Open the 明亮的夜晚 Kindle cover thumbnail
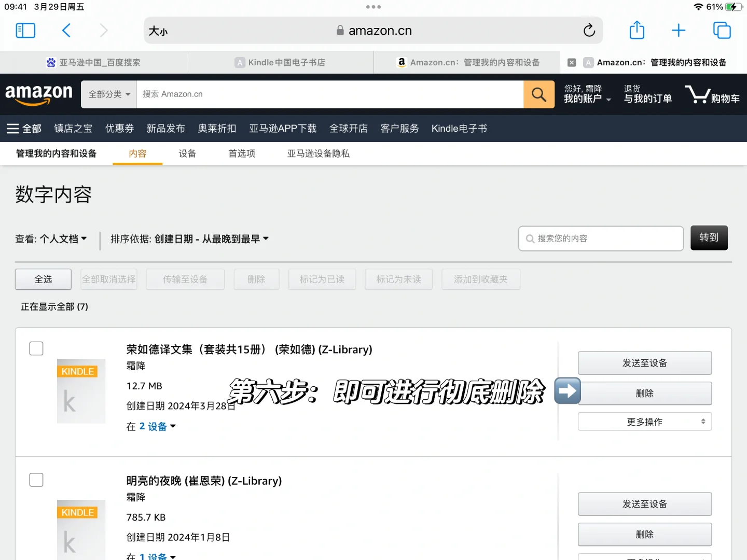 click(x=81, y=529)
